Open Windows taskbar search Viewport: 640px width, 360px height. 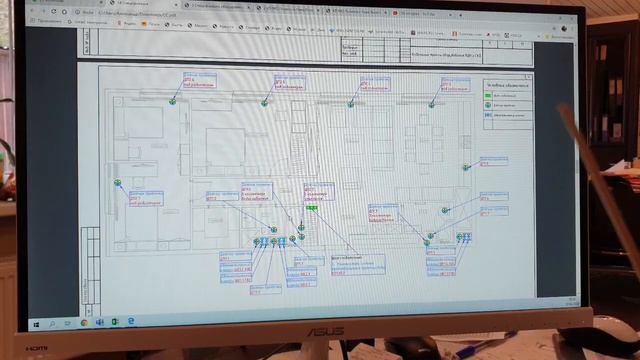pos(52,324)
